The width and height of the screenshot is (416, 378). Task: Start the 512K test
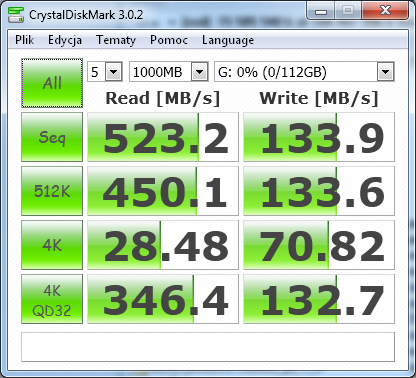[52, 191]
